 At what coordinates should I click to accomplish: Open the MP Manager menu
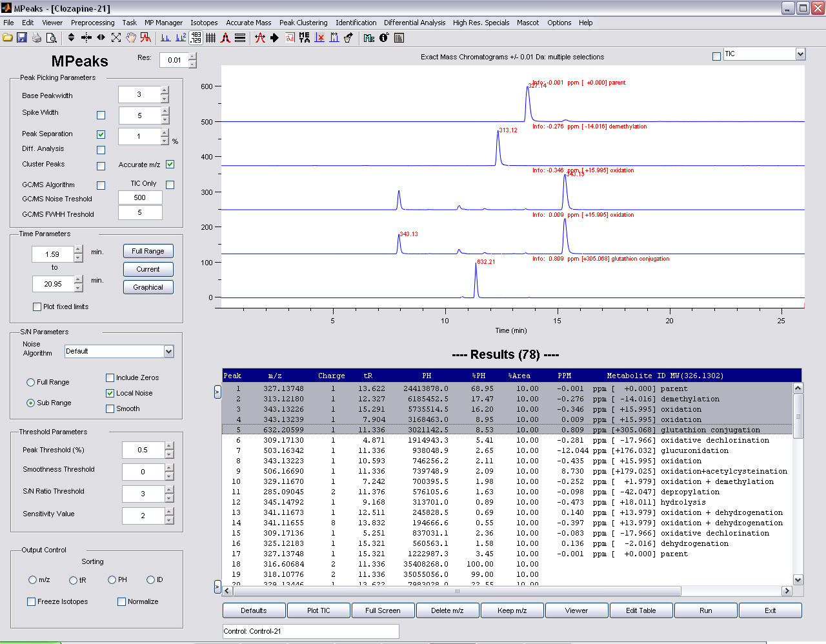[x=163, y=23]
